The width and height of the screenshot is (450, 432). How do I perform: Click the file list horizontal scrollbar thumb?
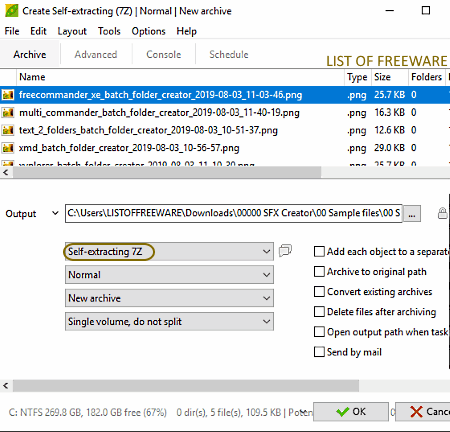(167, 172)
